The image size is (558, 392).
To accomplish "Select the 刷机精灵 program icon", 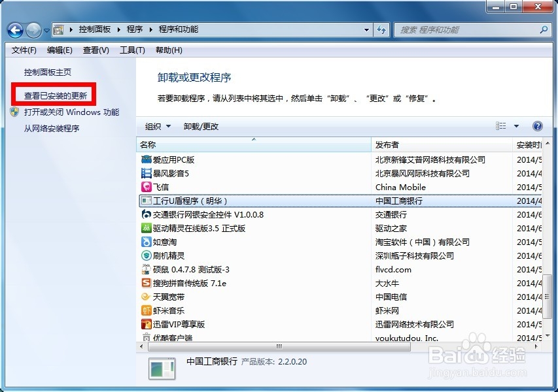I will [147, 255].
